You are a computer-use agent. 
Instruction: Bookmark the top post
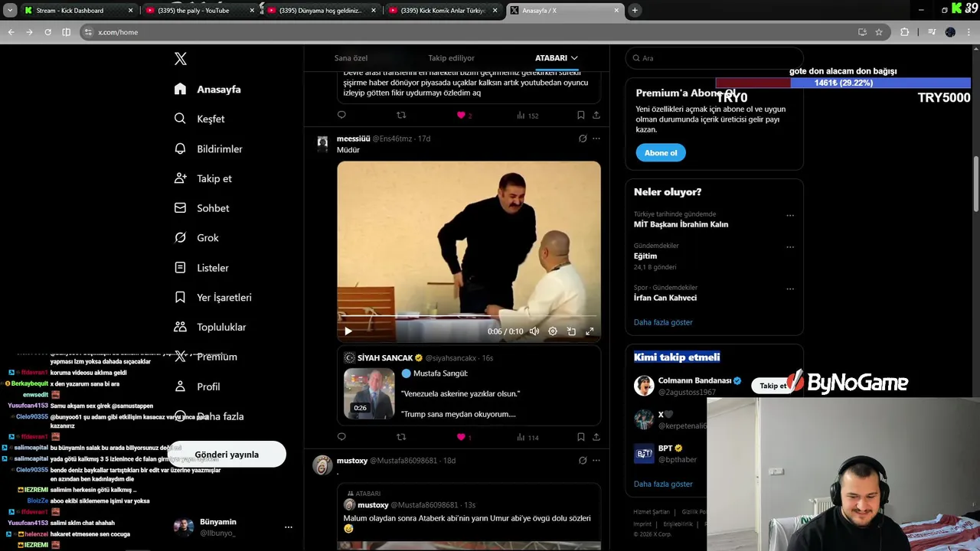coord(580,115)
